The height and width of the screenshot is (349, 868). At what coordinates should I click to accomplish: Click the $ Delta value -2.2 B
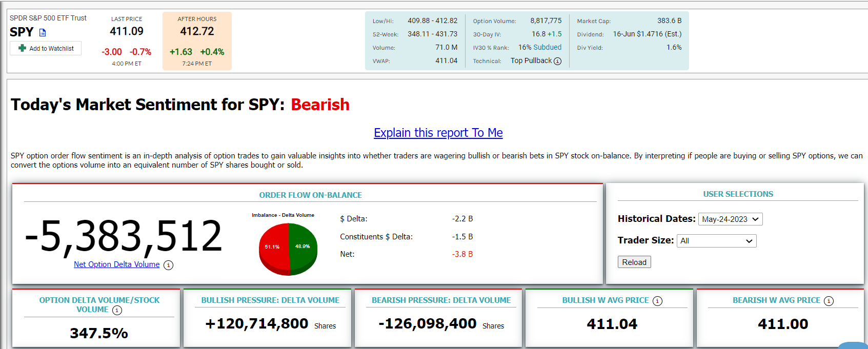pos(462,219)
